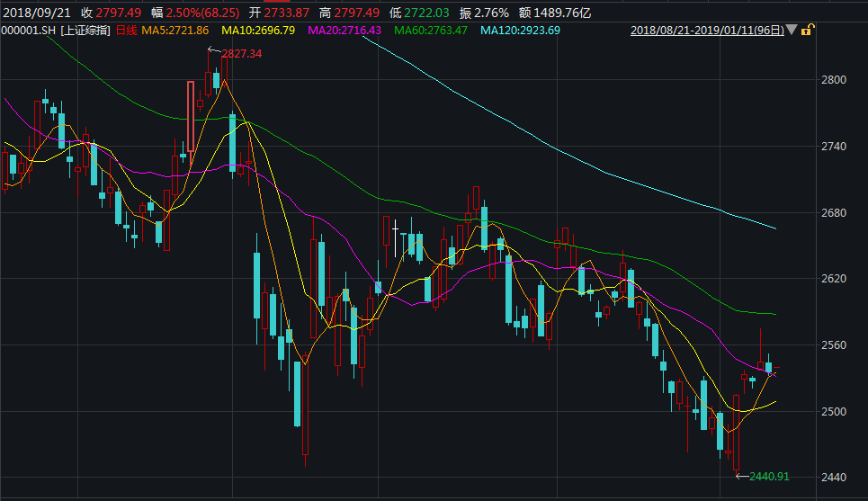Open the 2018/08/21-2019/01/11(96日) date range link
Screen dimensions: 868x501
708,31
